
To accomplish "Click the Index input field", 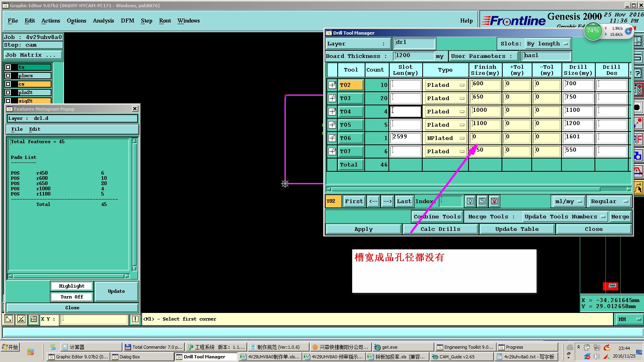I will [x=450, y=201].
